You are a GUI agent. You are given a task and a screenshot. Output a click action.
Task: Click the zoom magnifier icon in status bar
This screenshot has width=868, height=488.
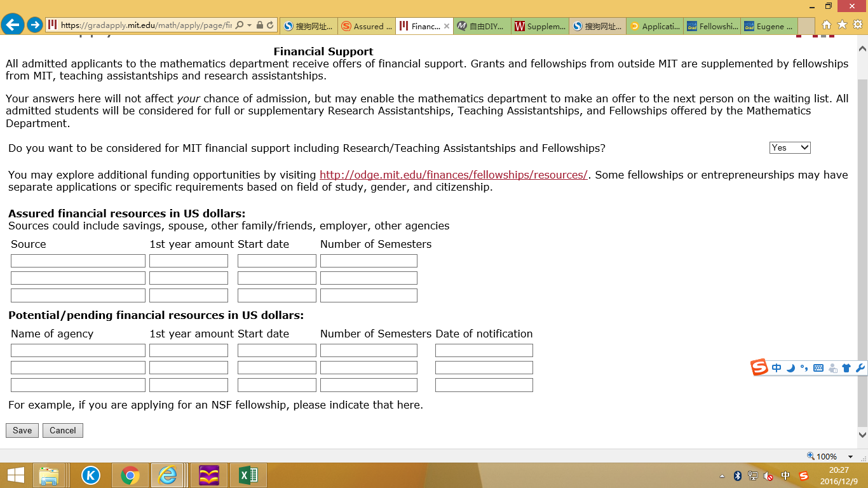coord(810,456)
